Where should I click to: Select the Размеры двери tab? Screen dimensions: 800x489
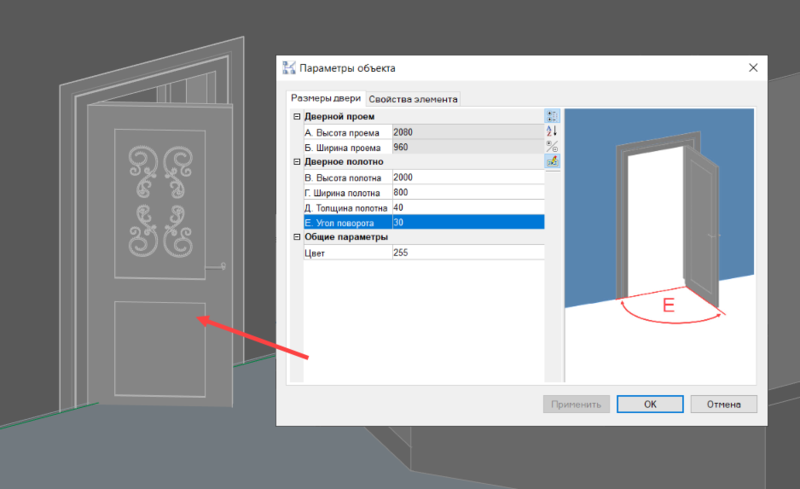pos(326,98)
